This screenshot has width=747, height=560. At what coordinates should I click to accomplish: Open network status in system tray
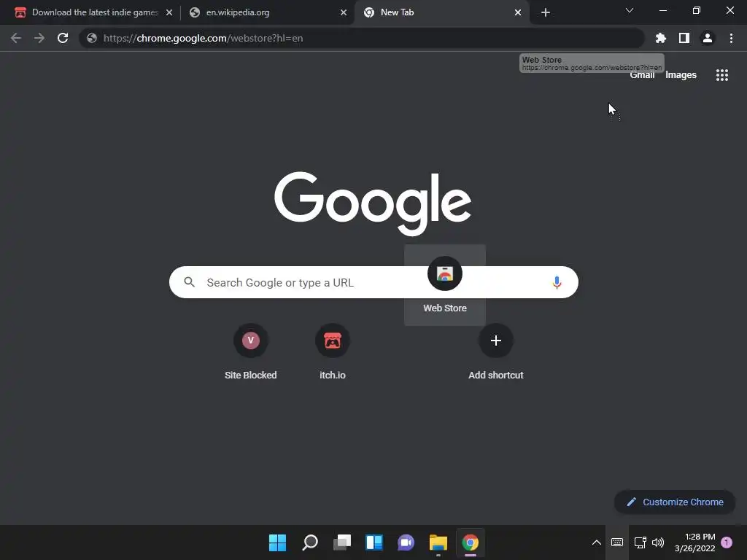coord(640,542)
